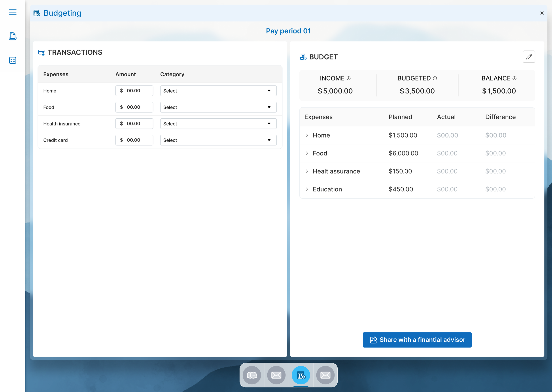
Task: Click the Health insurance amount field
Action: click(134, 124)
